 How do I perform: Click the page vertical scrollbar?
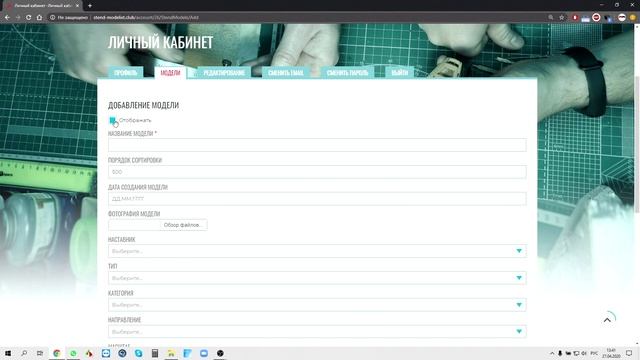tap(637, 143)
